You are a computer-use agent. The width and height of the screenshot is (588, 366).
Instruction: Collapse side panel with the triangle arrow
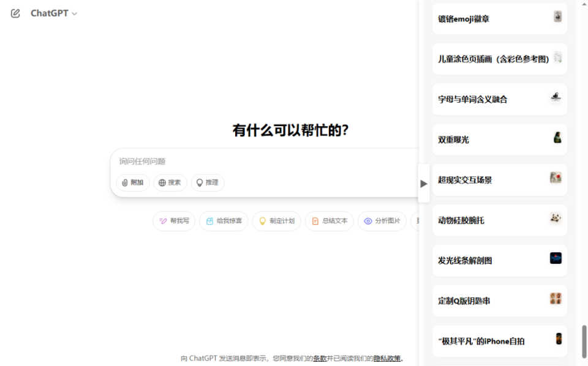424,184
